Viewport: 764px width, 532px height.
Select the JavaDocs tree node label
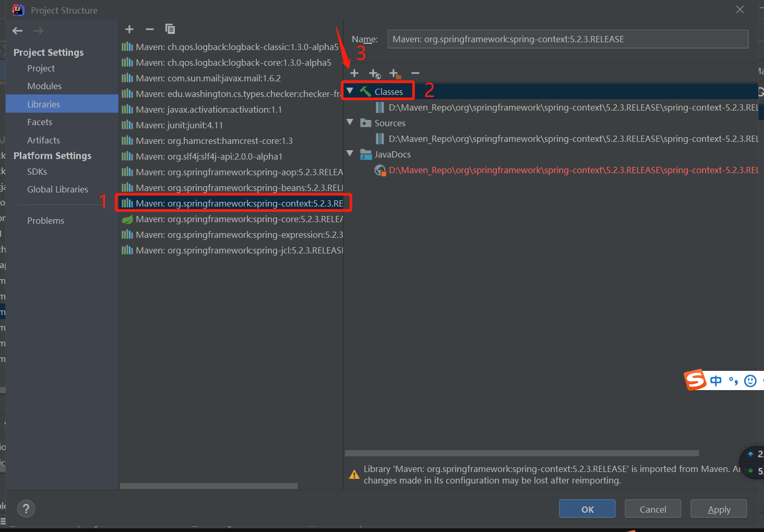(x=392, y=154)
